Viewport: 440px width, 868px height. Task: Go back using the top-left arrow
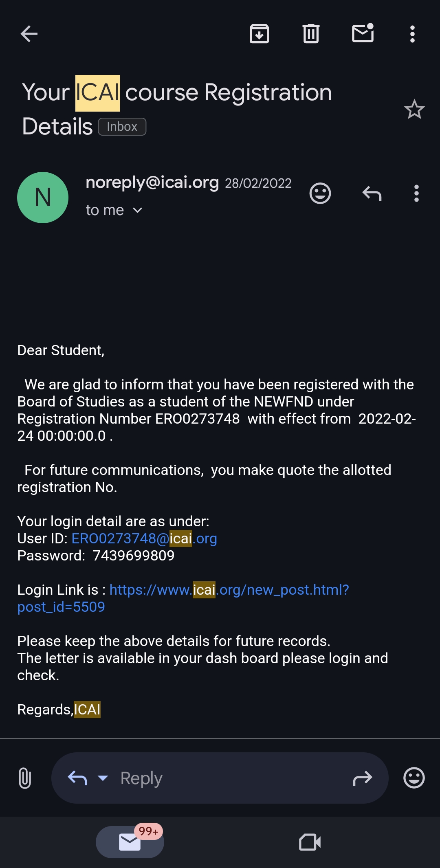29,34
